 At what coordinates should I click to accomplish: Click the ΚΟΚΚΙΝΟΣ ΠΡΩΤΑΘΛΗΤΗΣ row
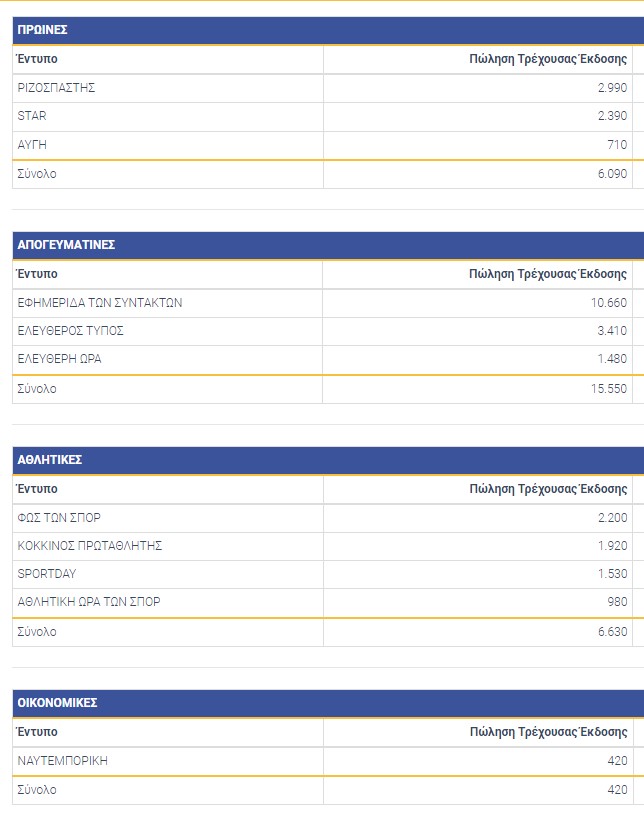pyautogui.click(x=90, y=546)
